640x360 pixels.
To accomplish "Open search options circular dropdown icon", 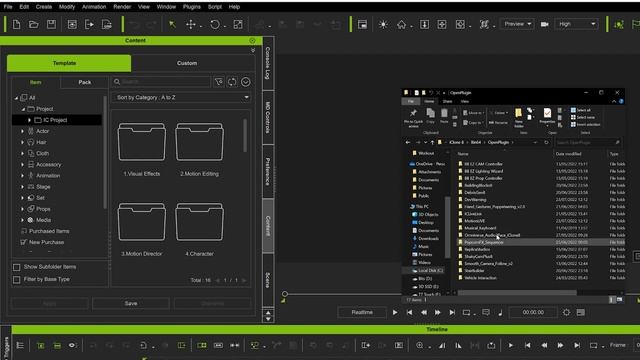I will pyautogui.click(x=246, y=82).
